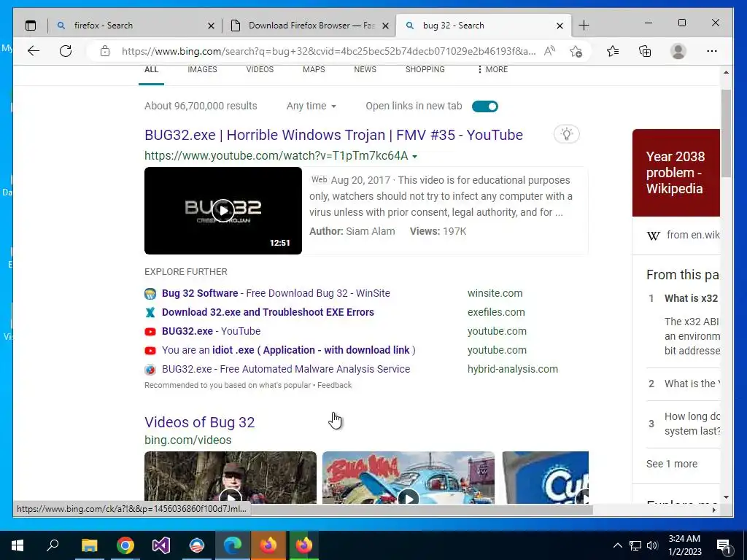Open taskbar search magnifier
Image resolution: width=747 pixels, height=560 pixels.
tap(53, 545)
